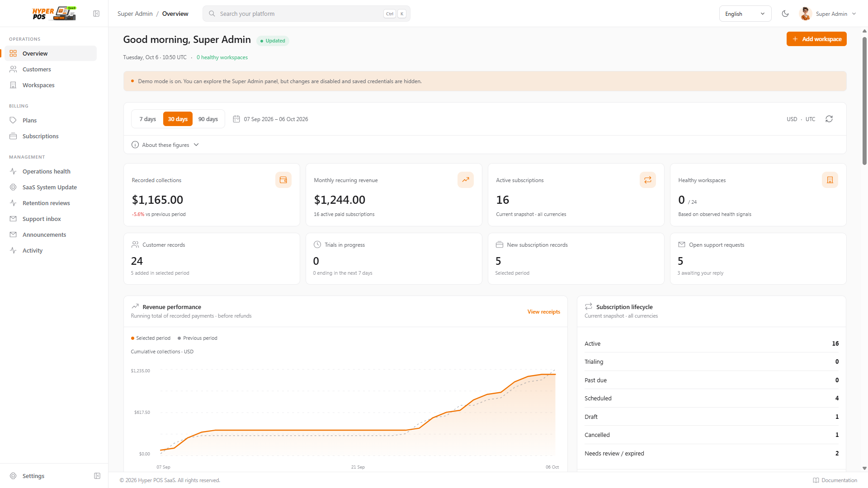Click the Scheduled lifecycle row
This screenshot has height=488, width=868.
tap(712, 398)
